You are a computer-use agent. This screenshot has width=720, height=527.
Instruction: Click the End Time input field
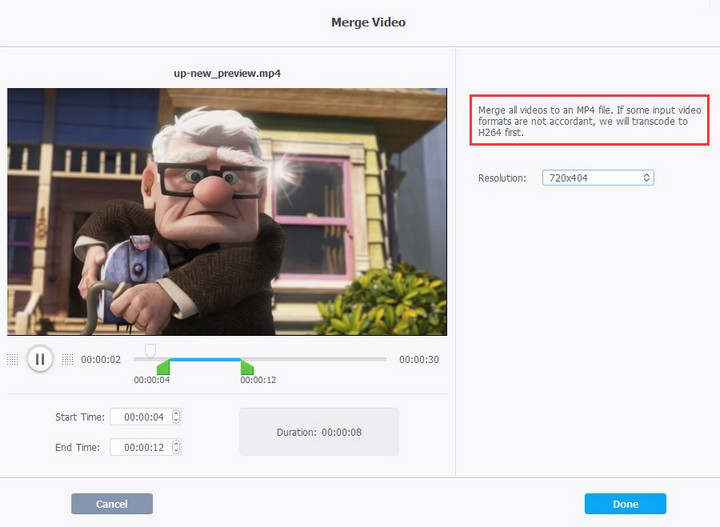pyautogui.click(x=146, y=447)
